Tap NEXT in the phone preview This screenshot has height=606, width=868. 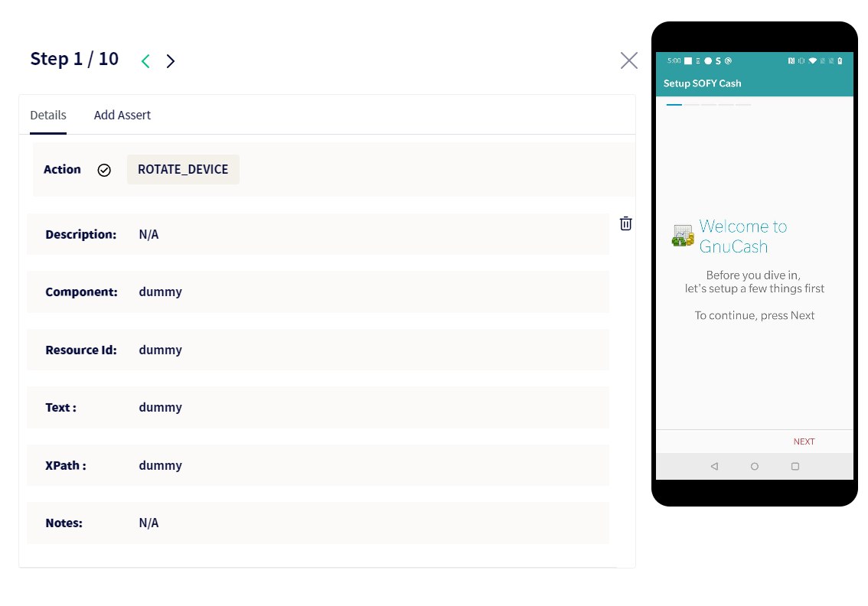804,441
